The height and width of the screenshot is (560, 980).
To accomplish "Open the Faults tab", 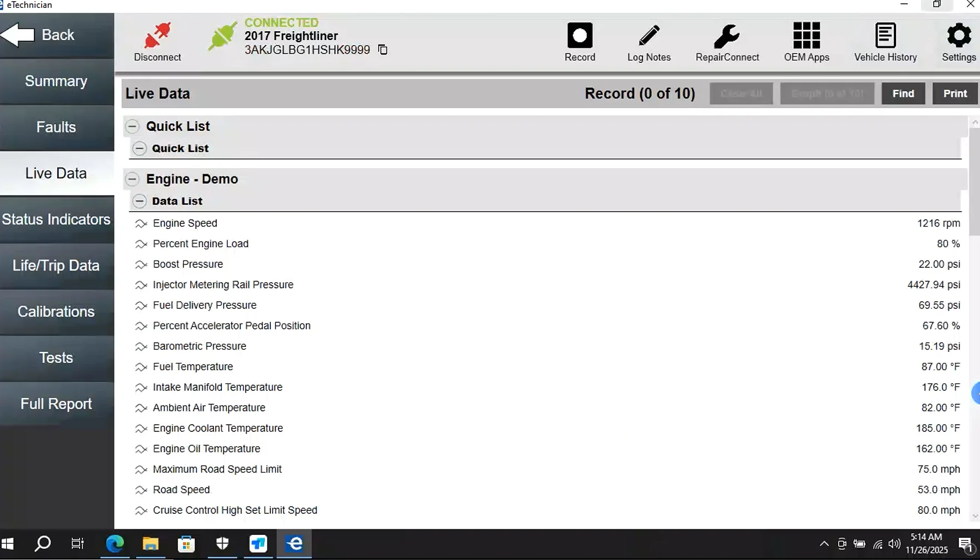I will 57,127.
